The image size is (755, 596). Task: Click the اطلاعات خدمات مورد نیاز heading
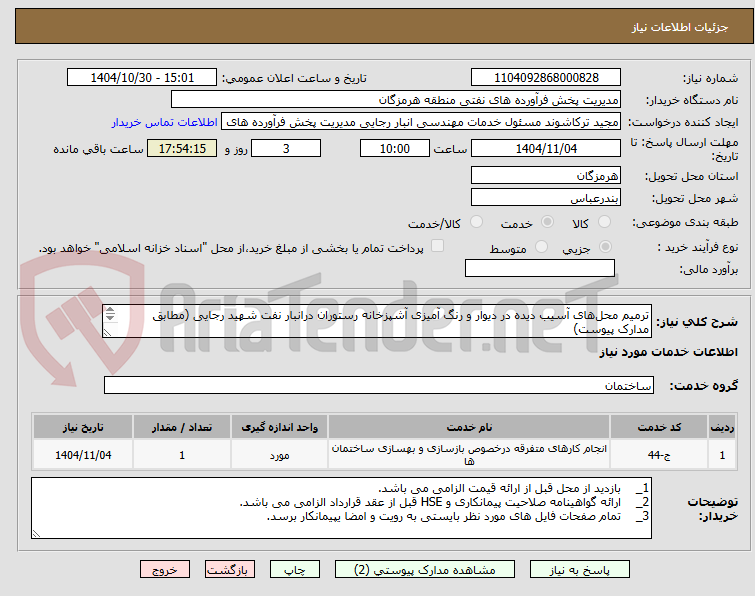click(668, 352)
